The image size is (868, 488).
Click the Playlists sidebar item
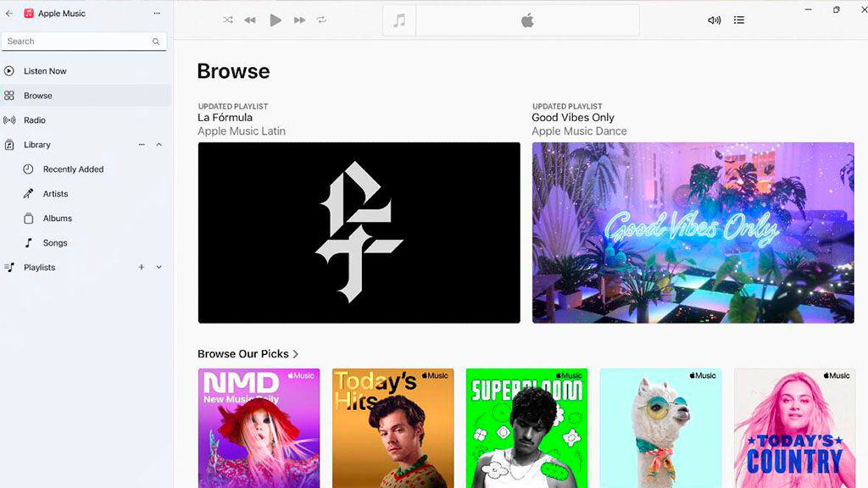point(86,267)
